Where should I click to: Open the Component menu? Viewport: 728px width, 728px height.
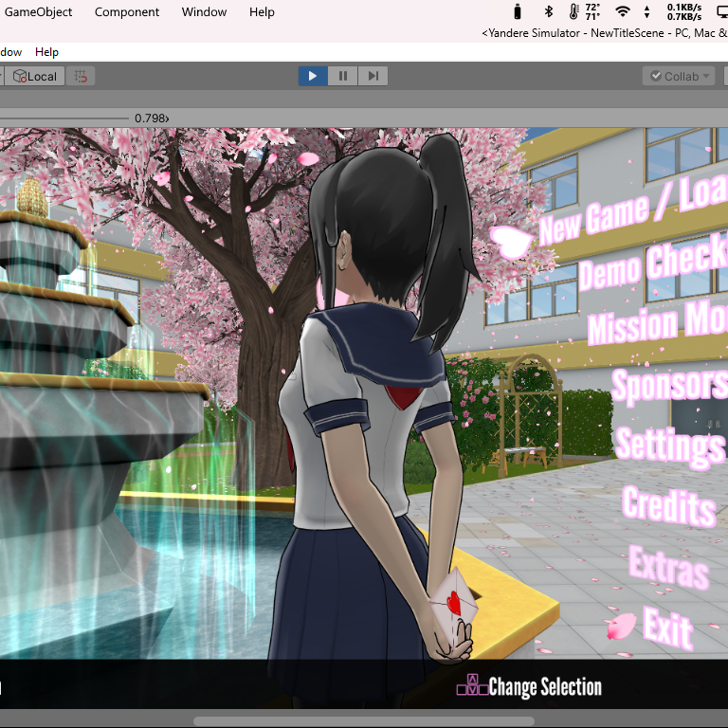click(127, 12)
